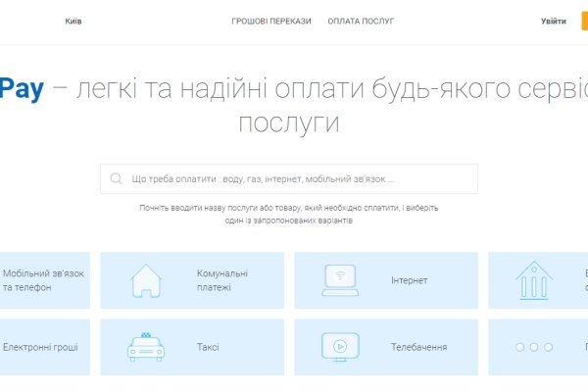The image size is (588, 392).
Task: Click the magnifier icon in search box
Action: pyautogui.click(x=117, y=179)
